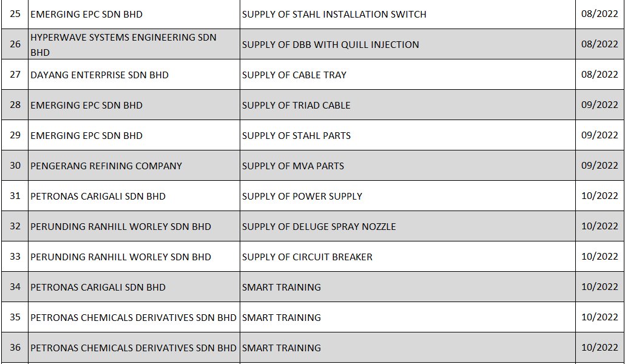Click 'HYPERWAVE SYSTEMS ENGINEERING SDN BHD' company cell
Screen dimensions: 625x364
124,45
